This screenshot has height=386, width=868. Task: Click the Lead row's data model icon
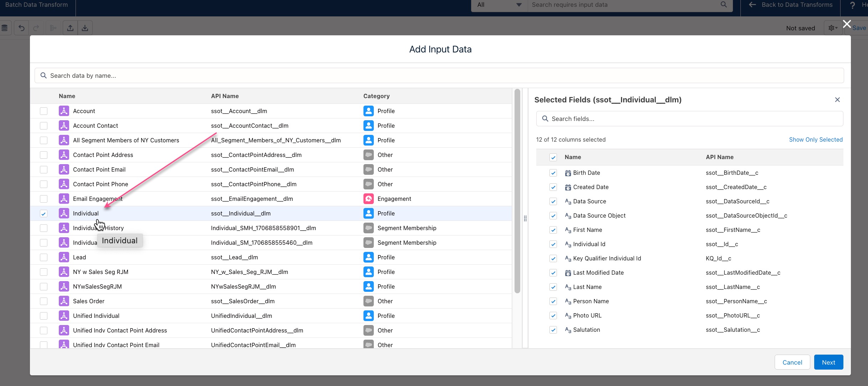[64, 257]
